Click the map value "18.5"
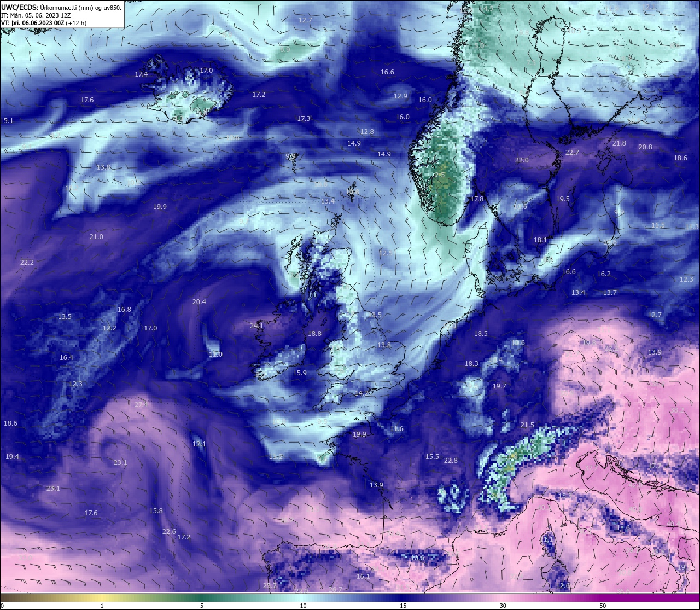Screen dimensions: 700x610 tap(481, 333)
